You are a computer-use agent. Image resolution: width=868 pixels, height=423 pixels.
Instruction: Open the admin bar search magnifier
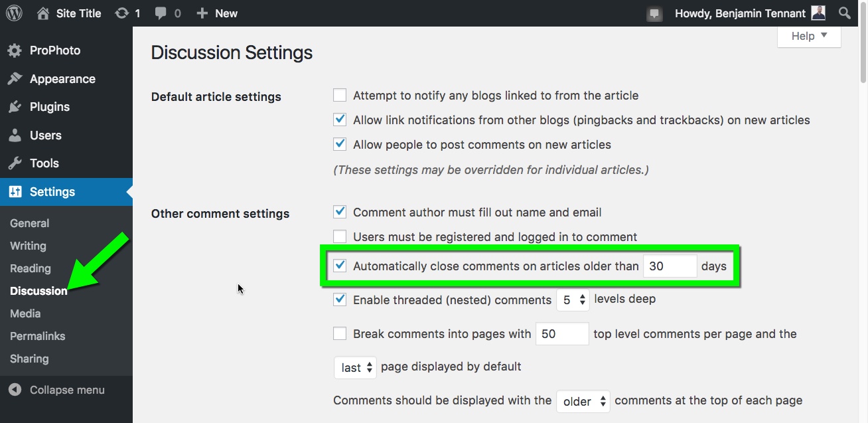point(845,13)
